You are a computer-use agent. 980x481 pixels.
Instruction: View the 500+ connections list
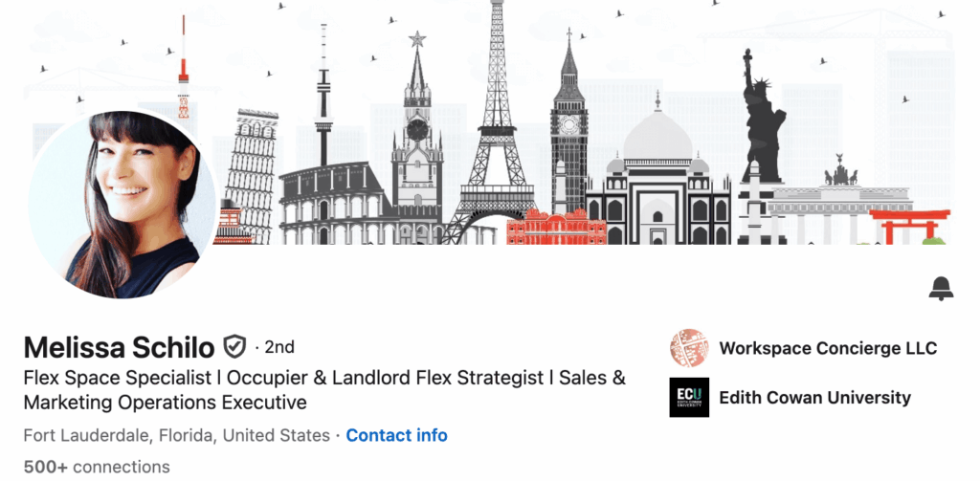tap(97, 467)
